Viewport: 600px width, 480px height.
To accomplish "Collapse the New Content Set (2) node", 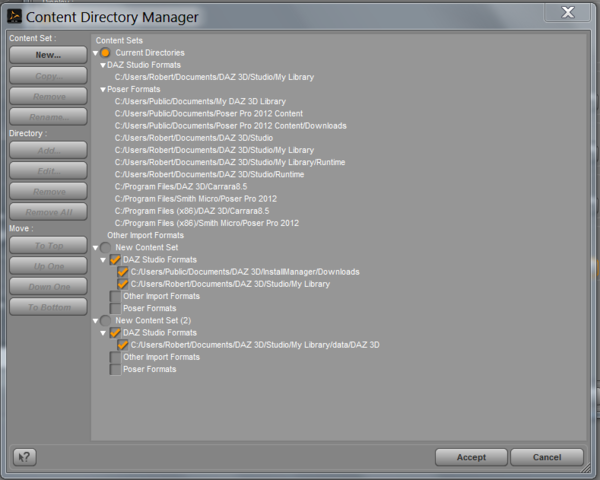I will [x=95, y=321].
